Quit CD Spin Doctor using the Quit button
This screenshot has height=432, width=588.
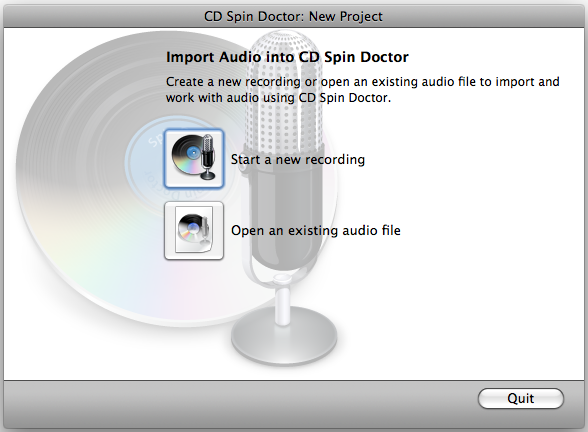click(520, 398)
